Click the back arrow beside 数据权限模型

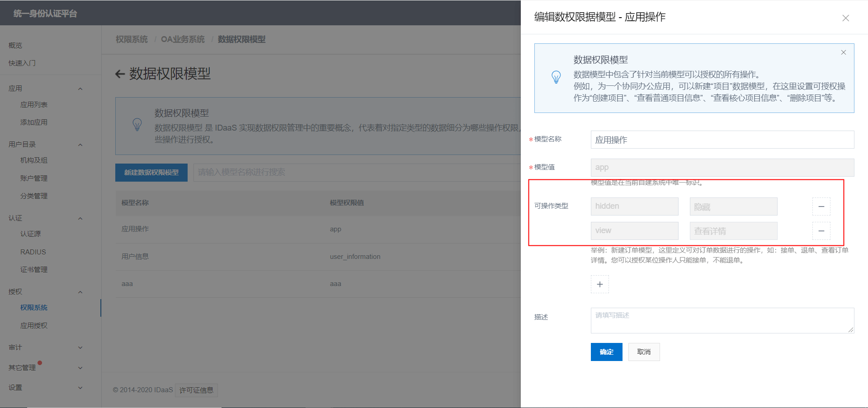(x=120, y=74)
